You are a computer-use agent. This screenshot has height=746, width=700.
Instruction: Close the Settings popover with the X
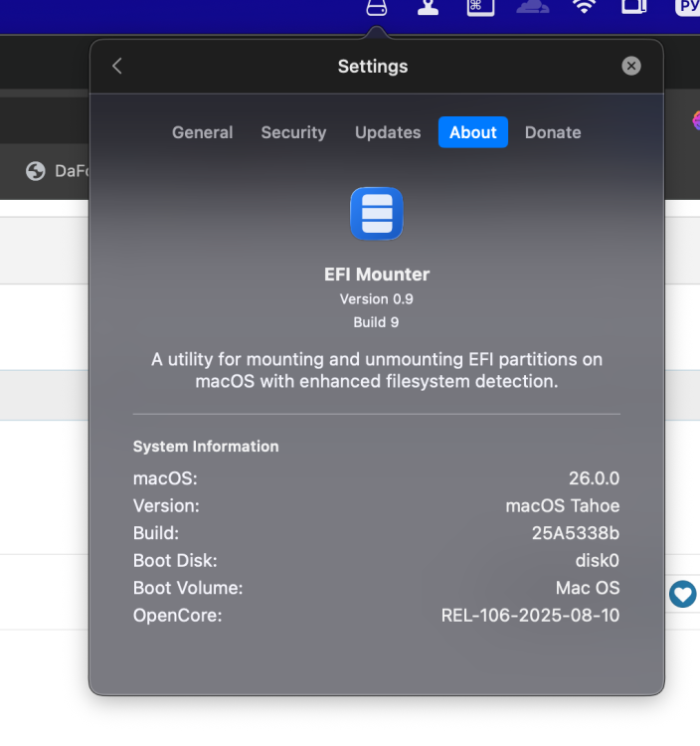(x=631, y=66)
